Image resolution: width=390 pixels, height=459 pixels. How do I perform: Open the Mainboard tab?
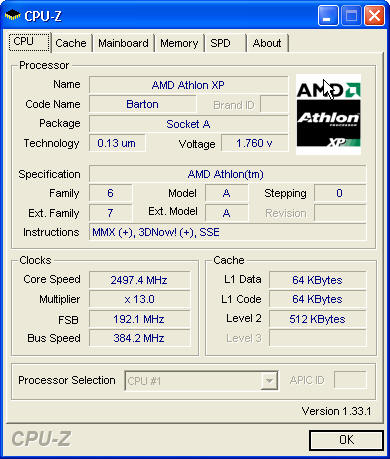click(x=123, y=43)
